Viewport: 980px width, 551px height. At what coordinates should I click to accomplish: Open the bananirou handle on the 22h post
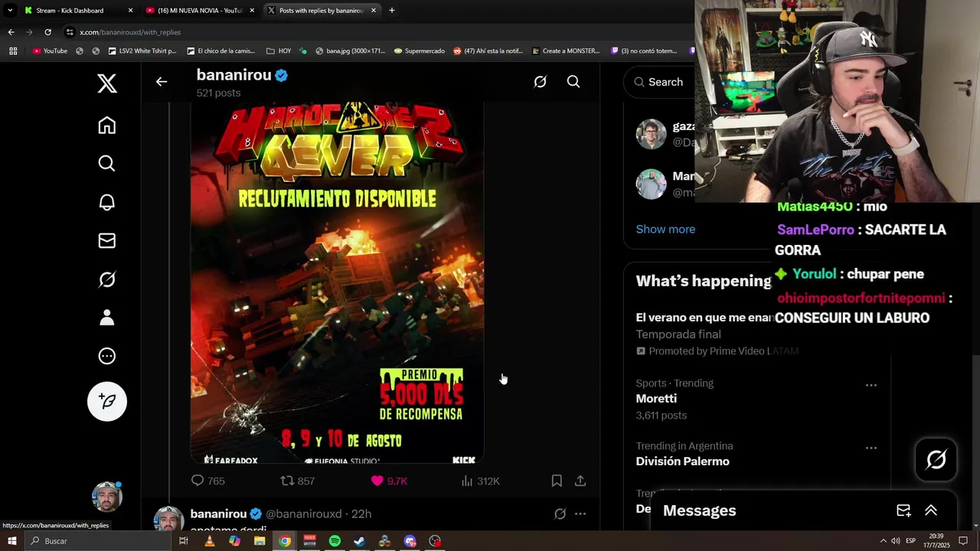pyautogui.click(x=305, y=514)
